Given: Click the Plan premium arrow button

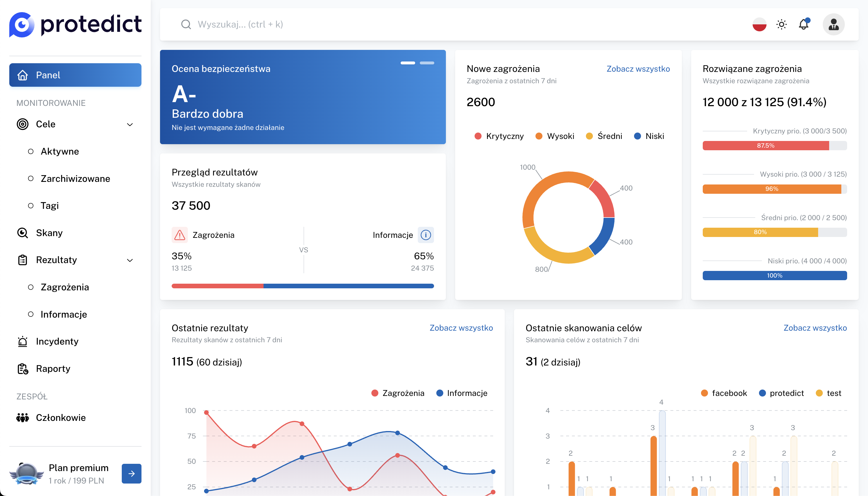Looking at the screenshot, I should point(131,473).
